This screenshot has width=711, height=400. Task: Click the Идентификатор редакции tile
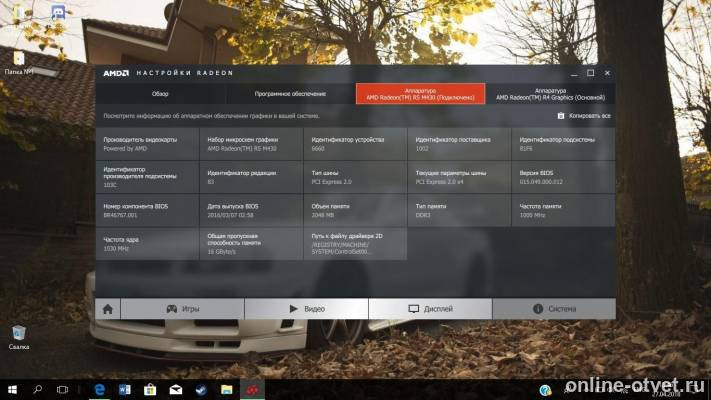[251, 177]
